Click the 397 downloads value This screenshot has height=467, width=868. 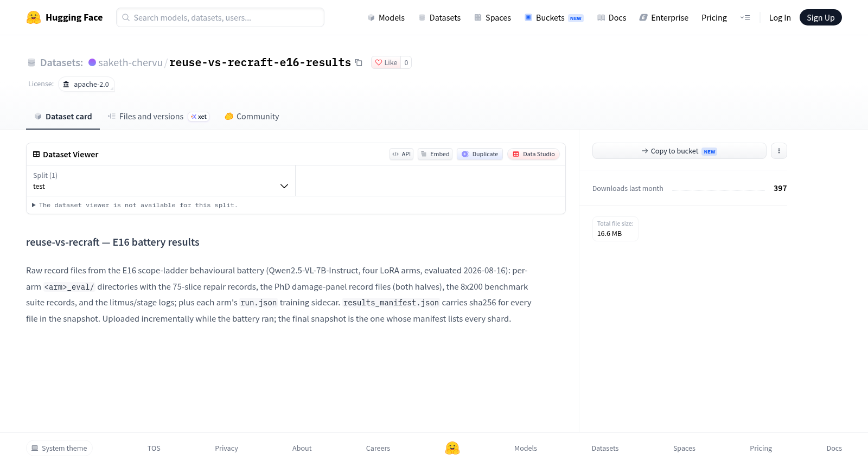click(x=780, y=188)
